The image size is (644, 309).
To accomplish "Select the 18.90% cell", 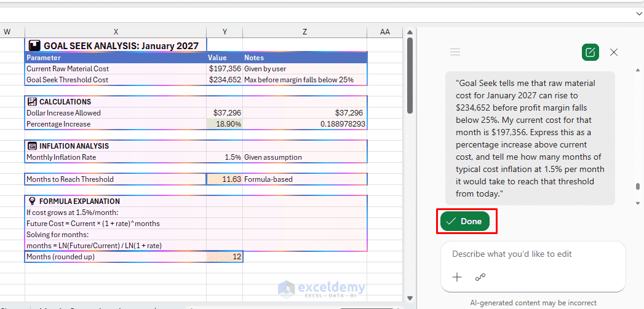I will click(x=225, y=124).
